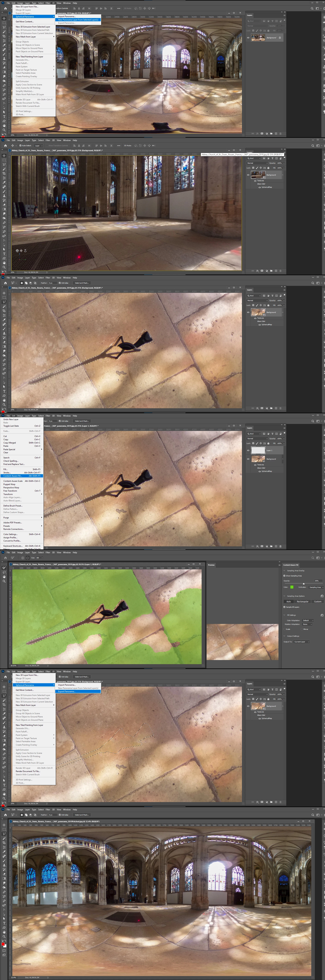Viewport: 325px width, 980px height.
Task: Click search icon in Content-Aware Fill workspace
Action: (312, 558)
